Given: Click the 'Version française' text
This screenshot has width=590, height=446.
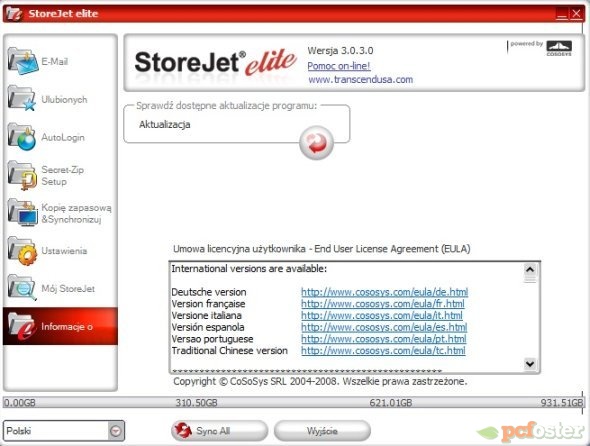Looking at the screenshot, I should (x=208, y=303).
